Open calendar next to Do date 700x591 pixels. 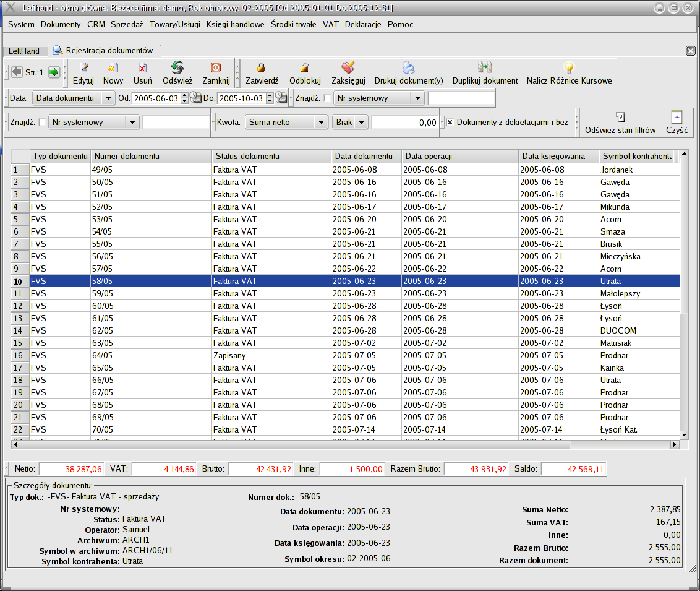(x=281, y=97)
